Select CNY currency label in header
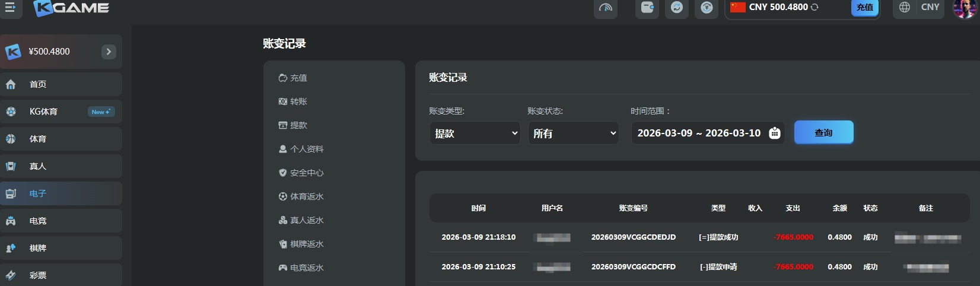The height and width of the screenshot is (286, 980). [930, 7]
